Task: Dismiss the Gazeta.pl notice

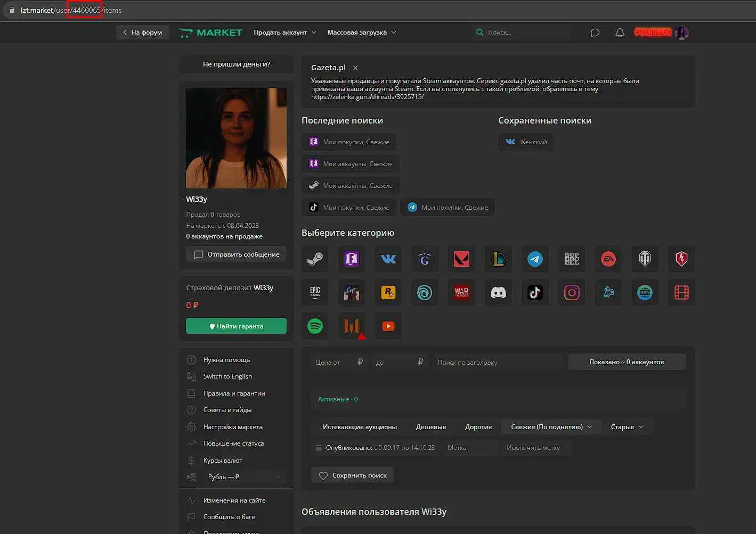Action: [355, 68]
